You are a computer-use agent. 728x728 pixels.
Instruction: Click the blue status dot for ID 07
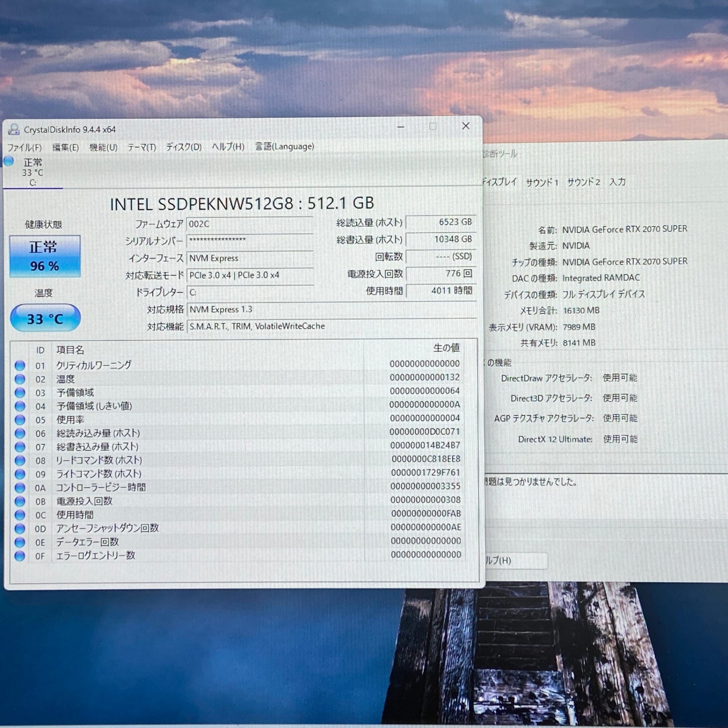pyautogui.click(x=20, y=447)
